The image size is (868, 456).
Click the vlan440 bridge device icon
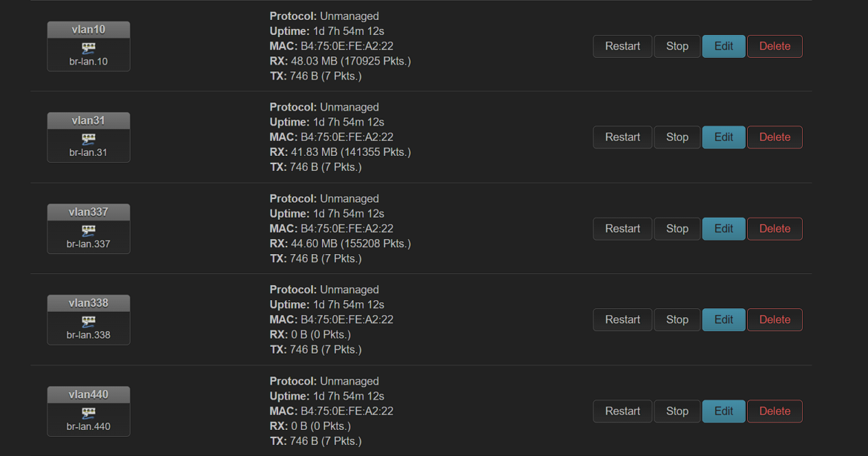coord(88,413)
